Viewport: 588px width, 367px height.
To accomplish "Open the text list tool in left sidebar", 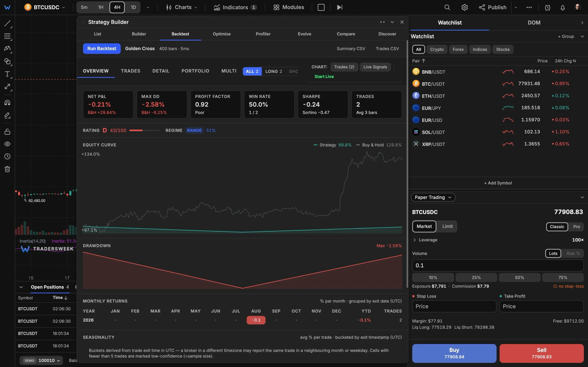I will pos(7,36).
